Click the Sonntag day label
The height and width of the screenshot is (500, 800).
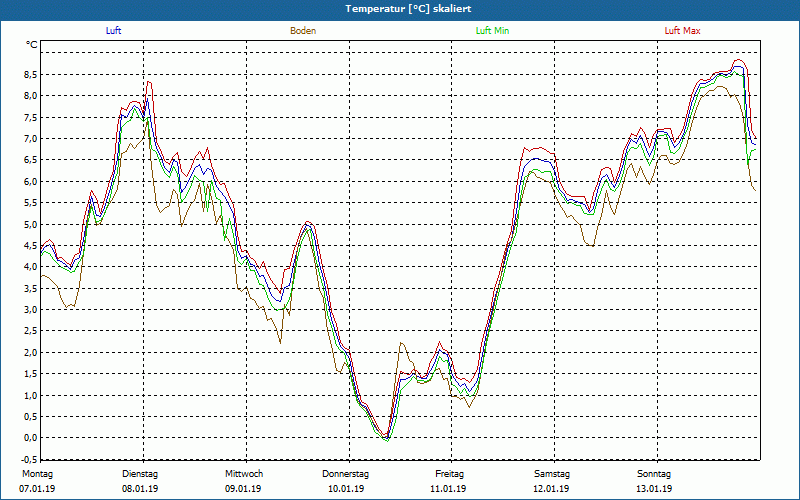click(x=654, y=474)
